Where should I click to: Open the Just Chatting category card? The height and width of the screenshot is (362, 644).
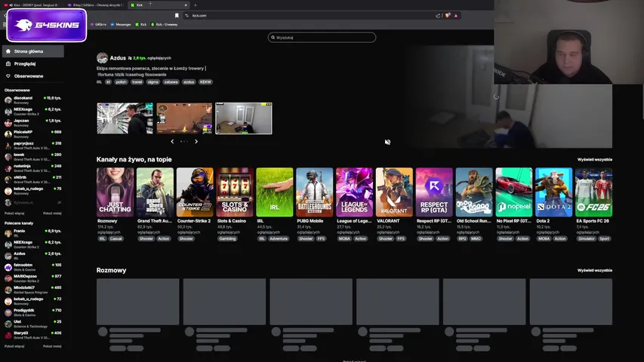point(115,192)
